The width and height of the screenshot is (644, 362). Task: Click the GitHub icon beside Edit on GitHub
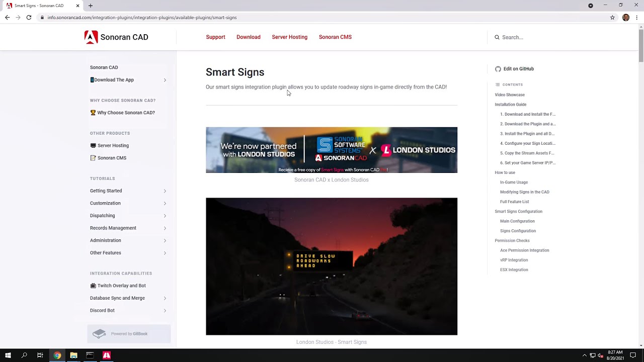pos(498,69)
